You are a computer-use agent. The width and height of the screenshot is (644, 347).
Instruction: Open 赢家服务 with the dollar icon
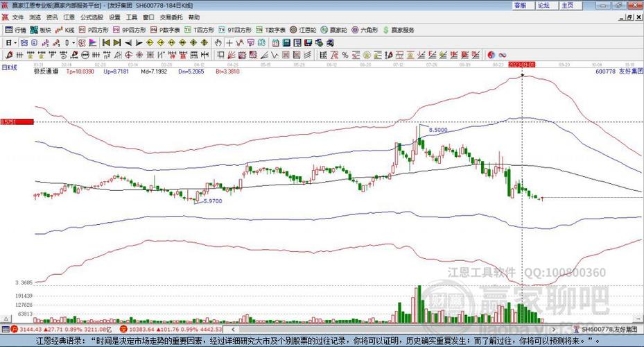[x=399, y=30]
